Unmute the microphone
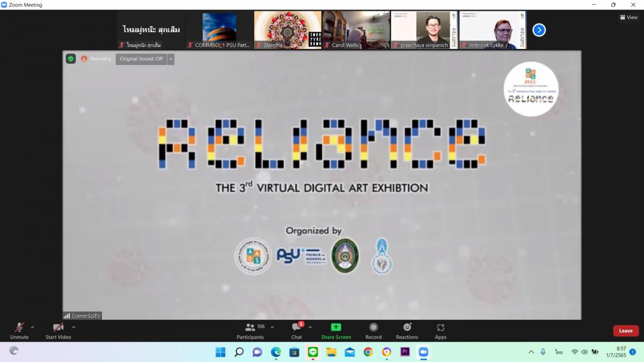 (19, 330)
